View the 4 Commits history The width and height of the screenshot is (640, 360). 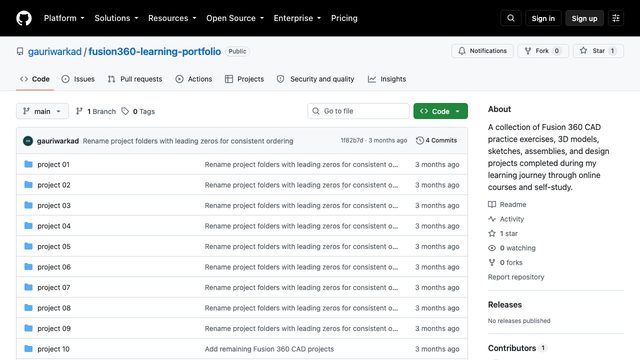(x=436, y=140)
